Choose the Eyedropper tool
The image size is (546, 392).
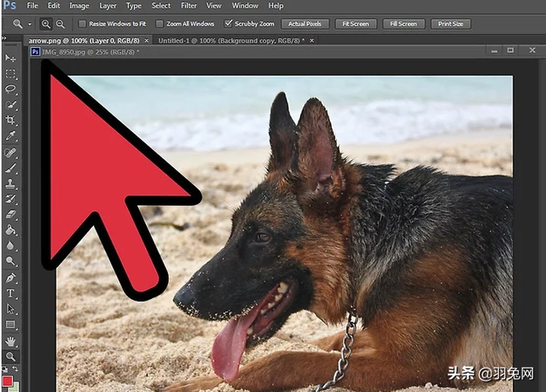tap(10, 135)
